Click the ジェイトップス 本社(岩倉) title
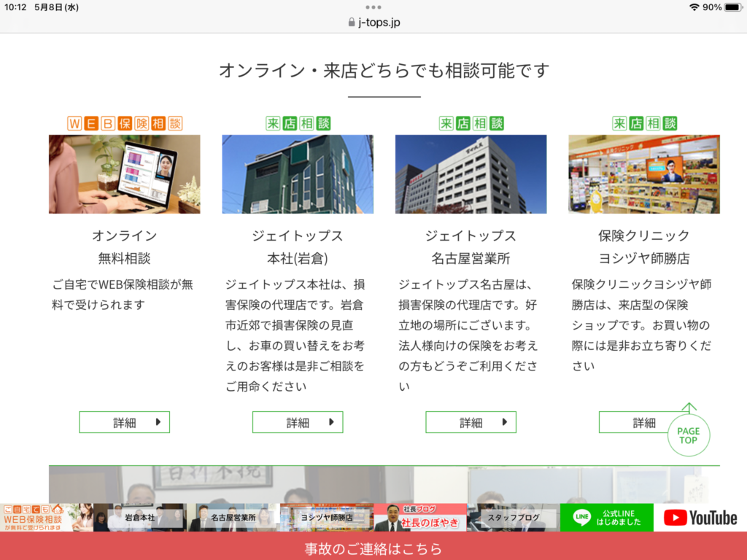This screenshot has width=747, height=560. [x=298, y=246]
